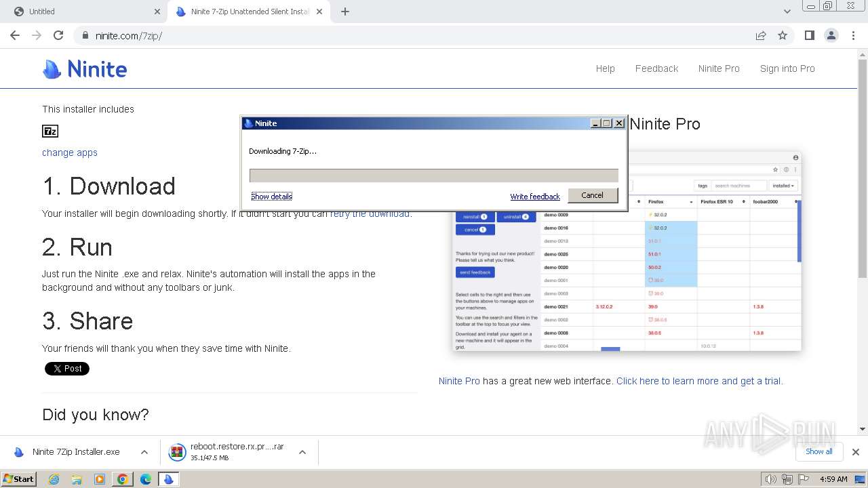Open Sign into Pro
The width and height of the screenshot is (868, 488).
(x=787, y=68)
